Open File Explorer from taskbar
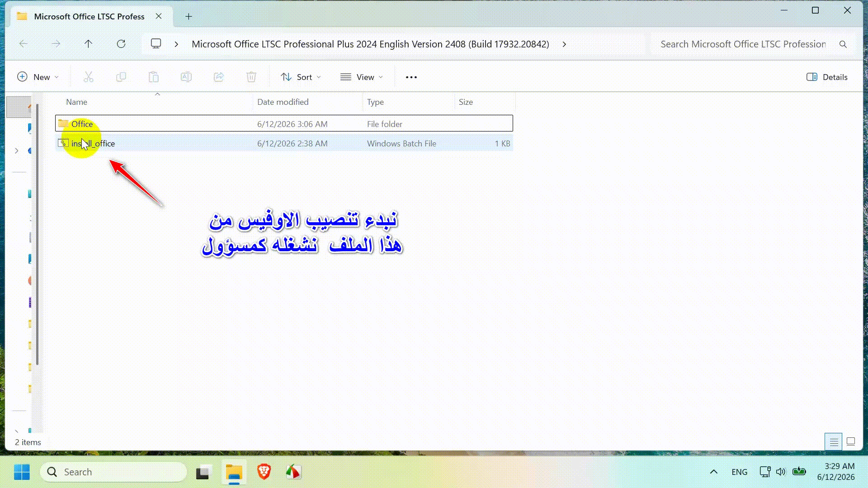The image size is (868, 488). pyautogui.click(x=234, y=472)
